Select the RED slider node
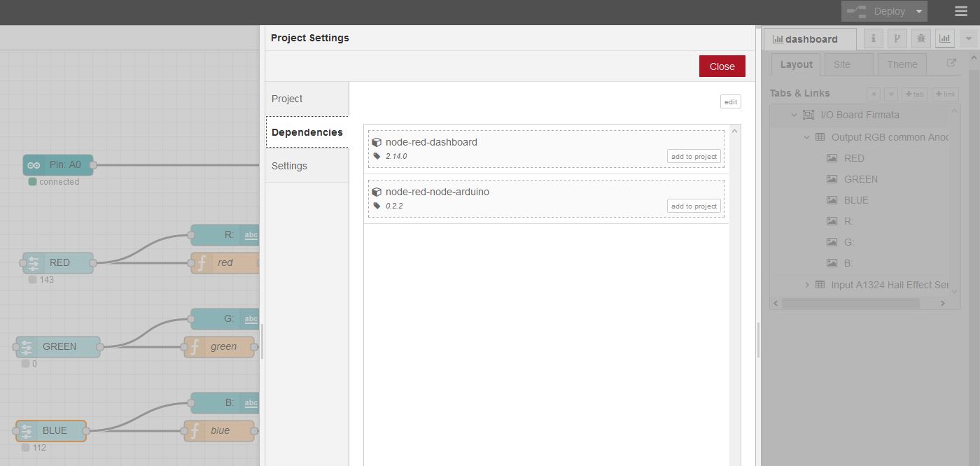 coord(58,263)
